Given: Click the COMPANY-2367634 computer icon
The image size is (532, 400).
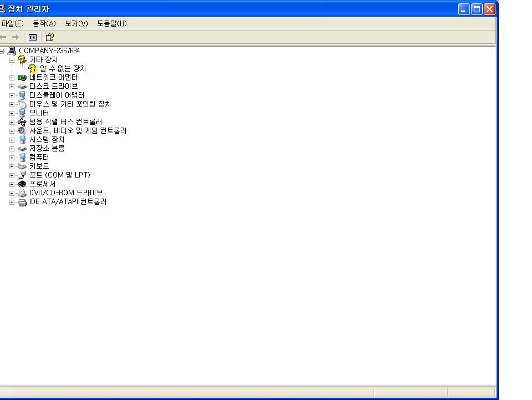Looking at the screenshot, I should [x=12, y=51].
